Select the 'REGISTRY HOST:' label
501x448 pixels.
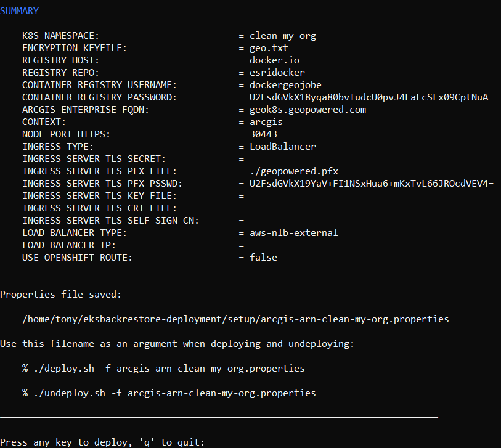pos(61,60)
